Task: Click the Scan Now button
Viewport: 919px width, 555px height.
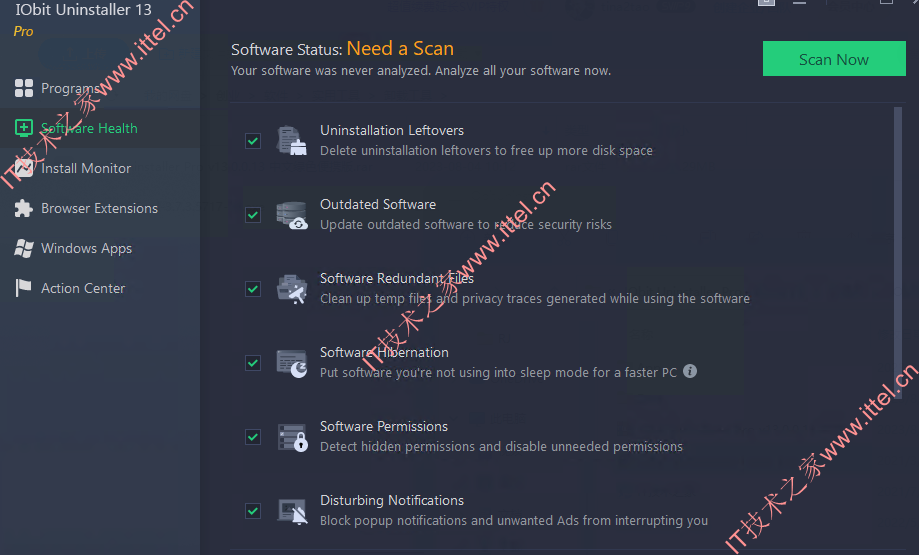Action: [x=833, y=59]
